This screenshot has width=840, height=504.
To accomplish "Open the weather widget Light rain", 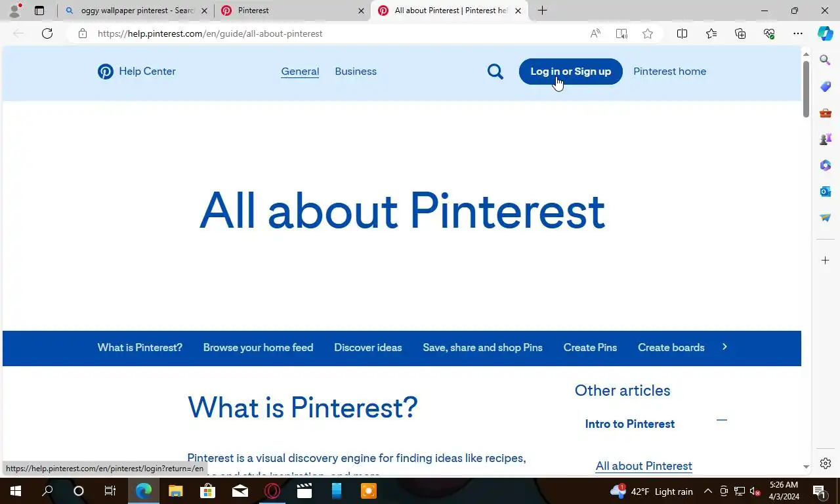I will (651, 492).
